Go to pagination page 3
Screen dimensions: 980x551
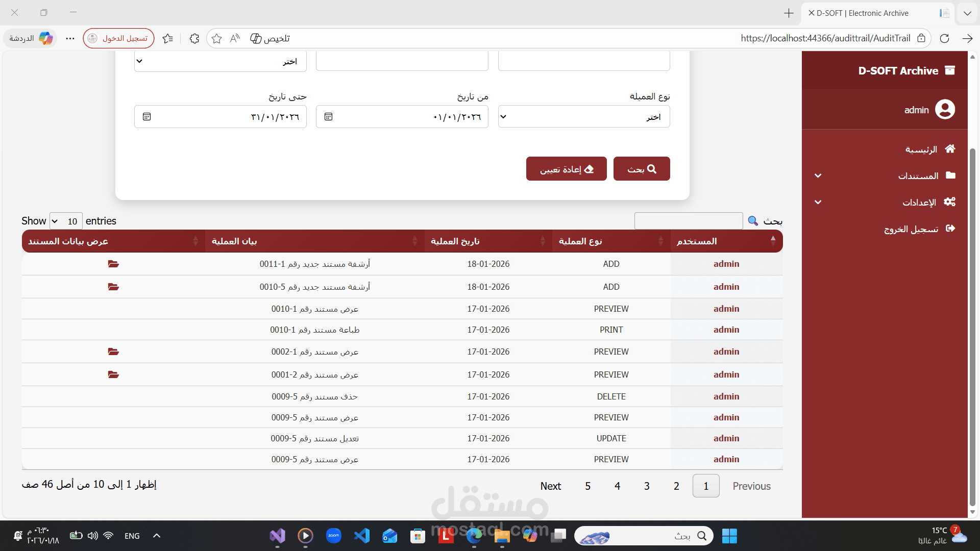pyautogui.click(x=647, y=486)
